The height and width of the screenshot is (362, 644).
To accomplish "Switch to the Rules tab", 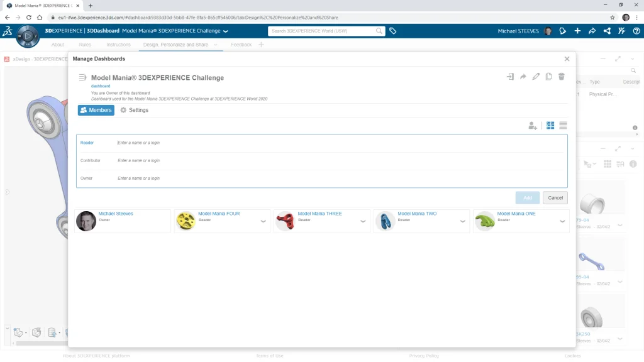I will (x=85, y=45).
